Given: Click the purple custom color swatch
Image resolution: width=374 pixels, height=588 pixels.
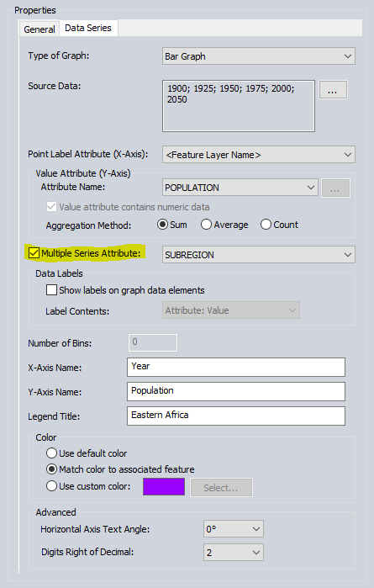Looking at the screenshot, I should tap(164, 487).
